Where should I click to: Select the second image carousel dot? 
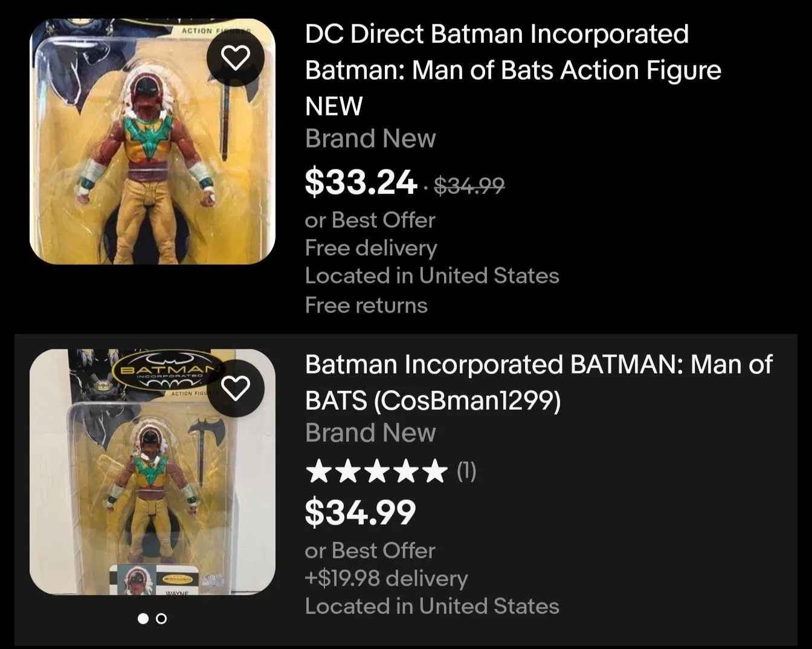[x=161, y=618]
